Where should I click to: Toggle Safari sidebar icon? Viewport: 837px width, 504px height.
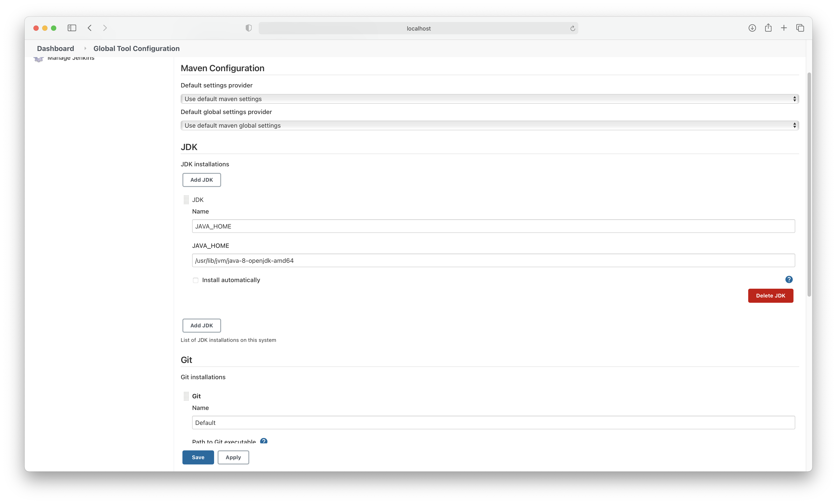point(72,28)
